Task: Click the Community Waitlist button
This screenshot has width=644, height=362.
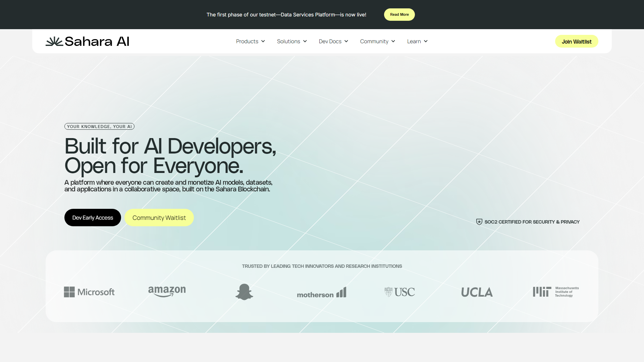Action: pos(159,218)
